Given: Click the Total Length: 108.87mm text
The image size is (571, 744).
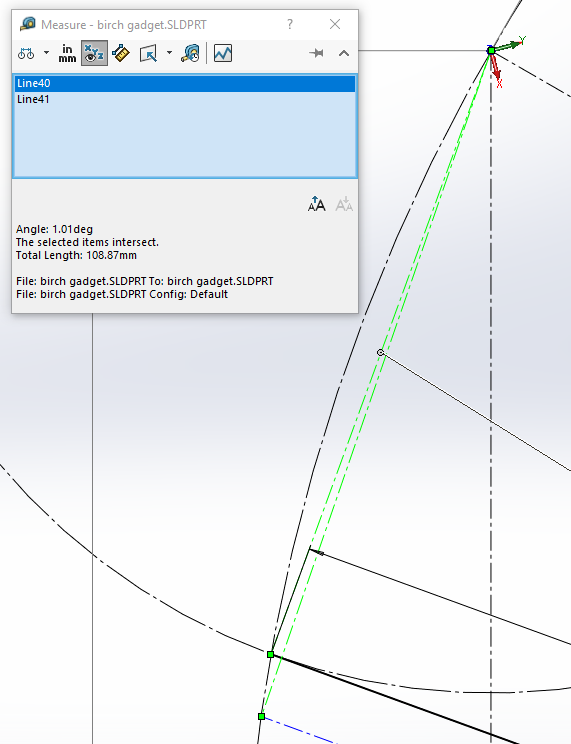Looking at the screenshot, I should [76, 255].
